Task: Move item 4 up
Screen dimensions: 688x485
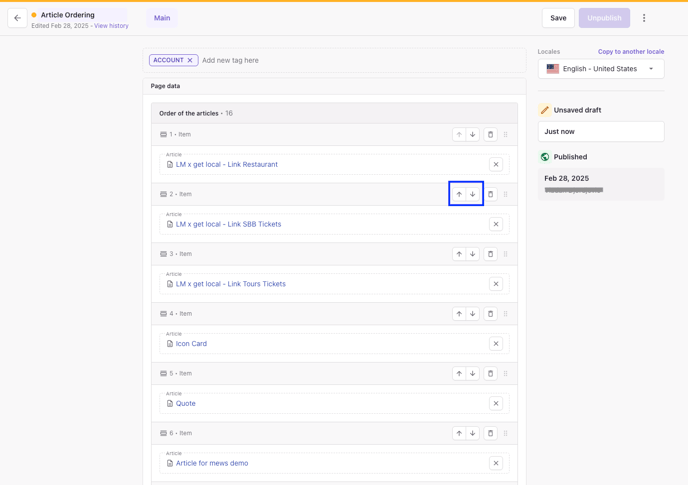Action: tap(459, 313)
